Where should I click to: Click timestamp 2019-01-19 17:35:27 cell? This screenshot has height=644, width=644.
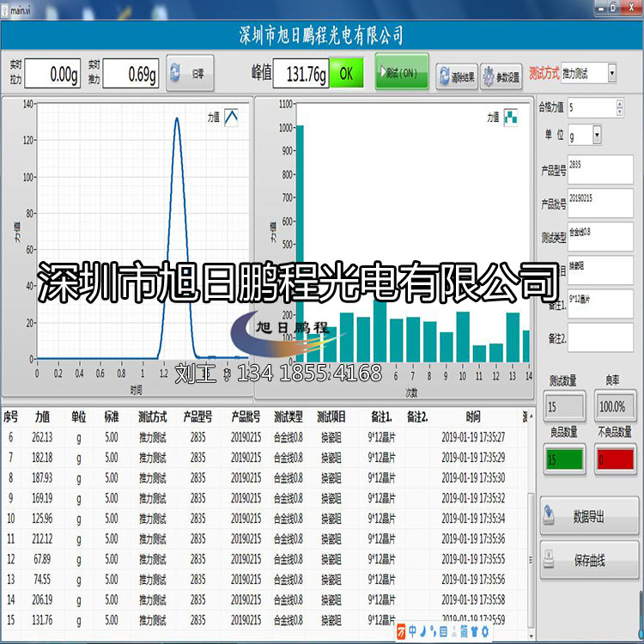[473, 437]
